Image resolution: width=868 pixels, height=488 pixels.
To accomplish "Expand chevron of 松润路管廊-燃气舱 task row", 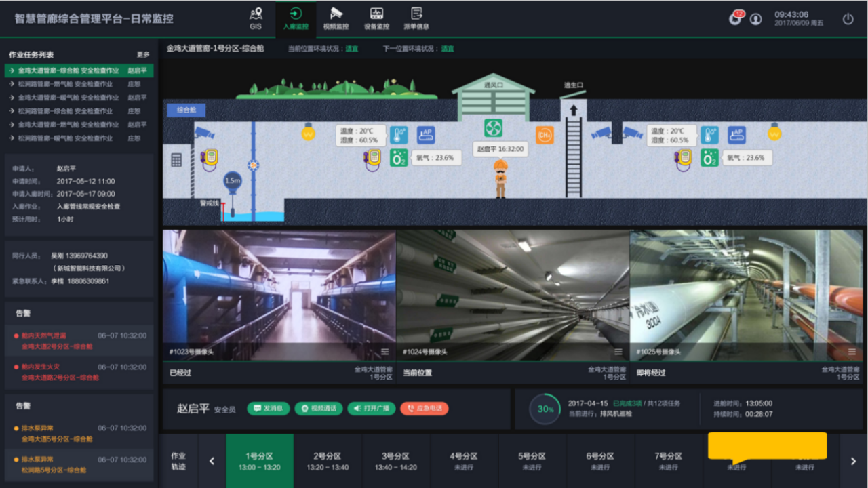I will (x=12, y=84).
